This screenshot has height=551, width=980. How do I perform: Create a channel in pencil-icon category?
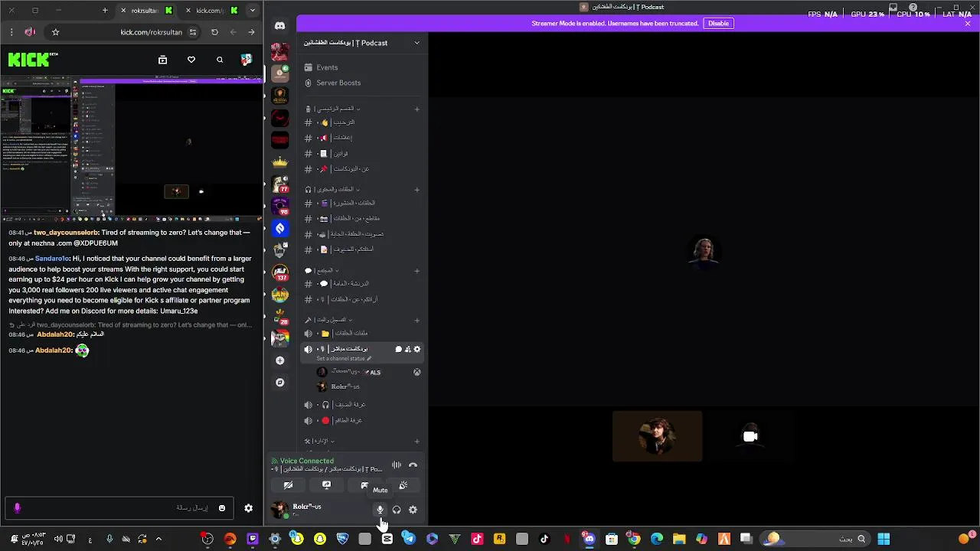tap(416, 321)
